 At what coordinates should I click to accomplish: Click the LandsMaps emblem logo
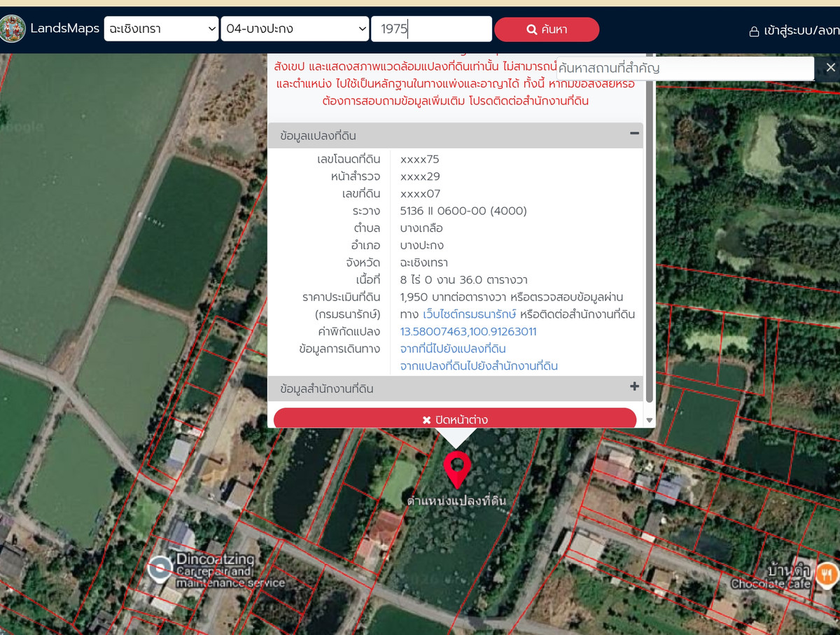[13, 29]
